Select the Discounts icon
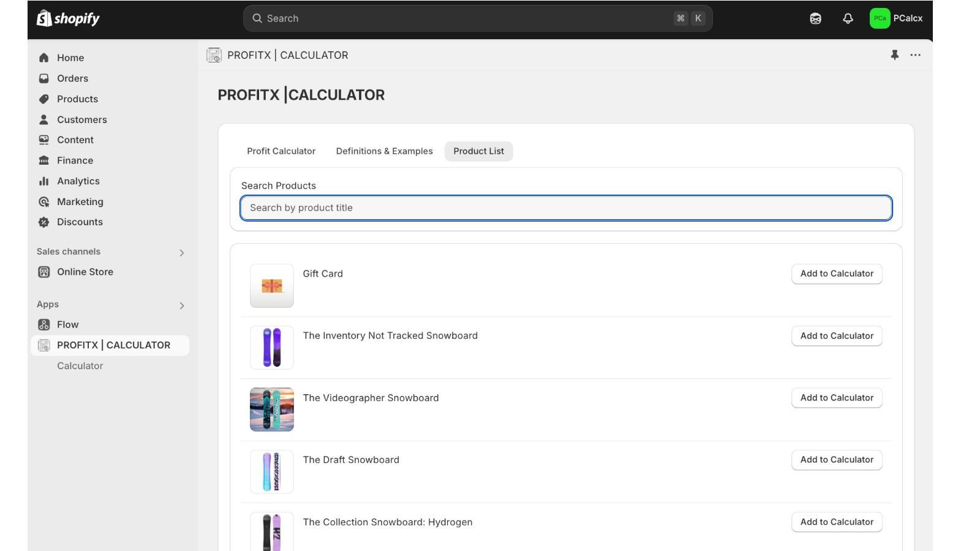The image size is (980, 551). coord(44,222)
